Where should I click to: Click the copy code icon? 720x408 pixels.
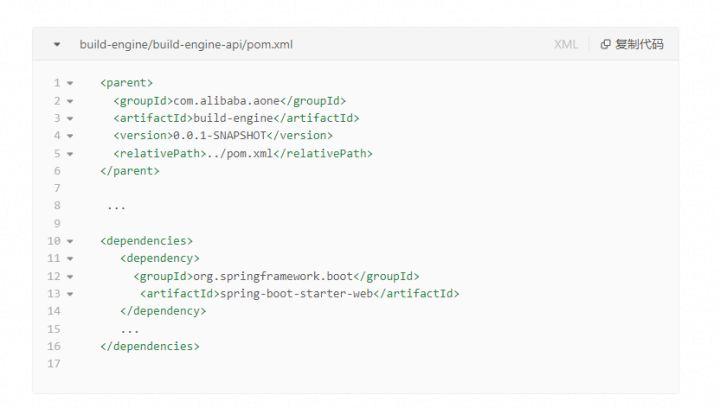coord(606,45)
